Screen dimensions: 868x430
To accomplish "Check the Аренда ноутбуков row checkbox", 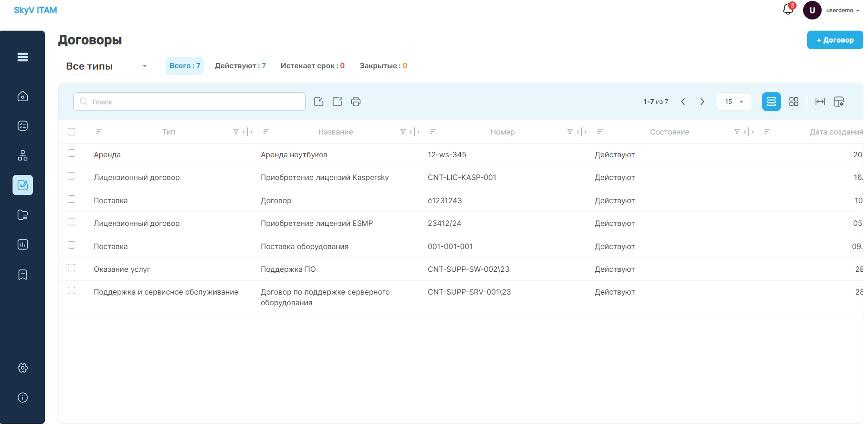I will (71, 153).
